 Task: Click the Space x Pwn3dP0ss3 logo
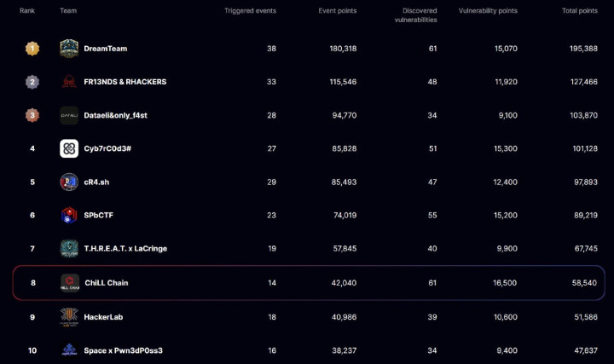tap(69, 350)
